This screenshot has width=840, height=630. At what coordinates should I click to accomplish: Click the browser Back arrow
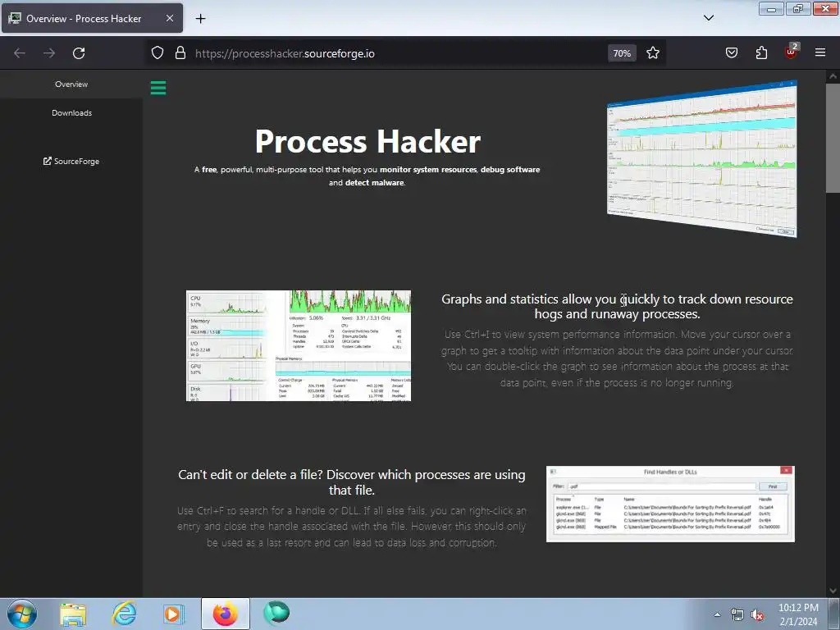(x=20, y=53)
